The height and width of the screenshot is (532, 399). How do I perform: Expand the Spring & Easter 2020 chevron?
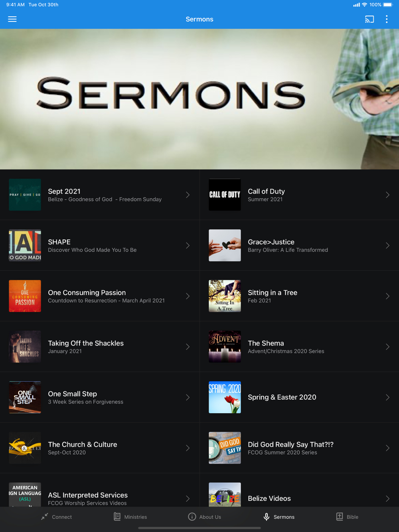coord(387,397)
